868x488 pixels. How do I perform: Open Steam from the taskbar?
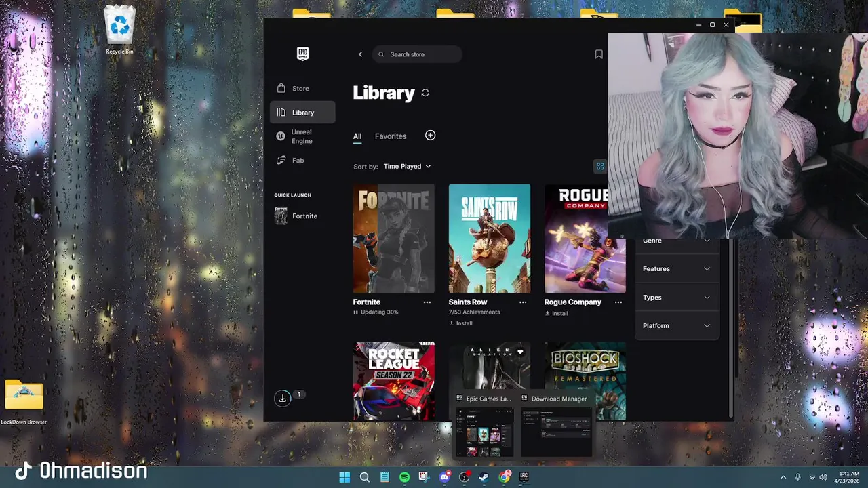coord(484,477)
